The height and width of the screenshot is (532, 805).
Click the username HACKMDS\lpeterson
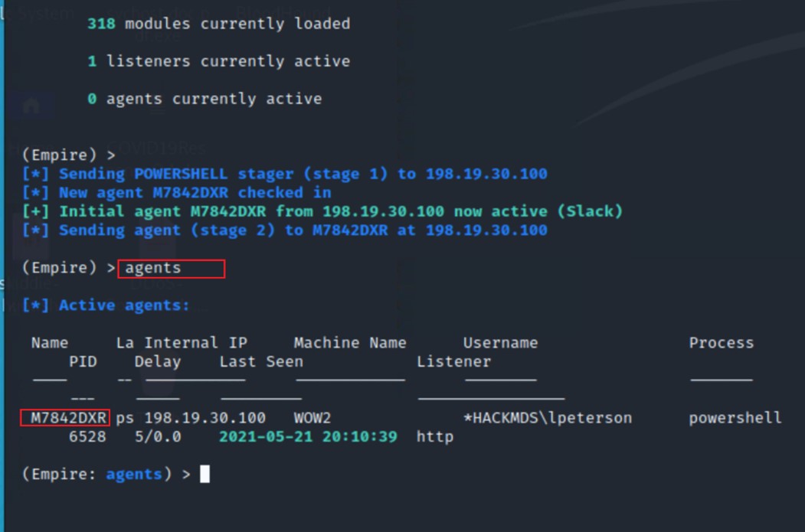click(548, 418)
